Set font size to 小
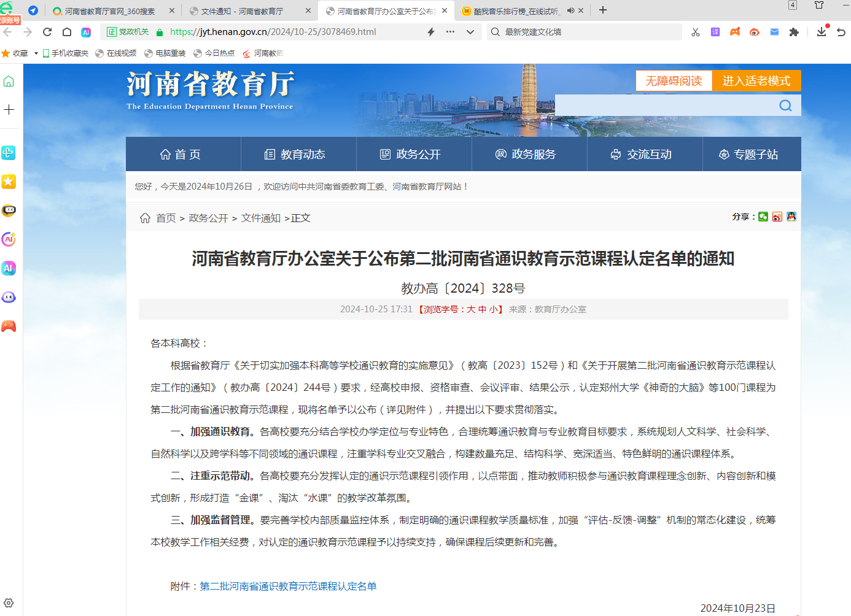The width and height of the screenshot is (851, 616). [493, 310]
